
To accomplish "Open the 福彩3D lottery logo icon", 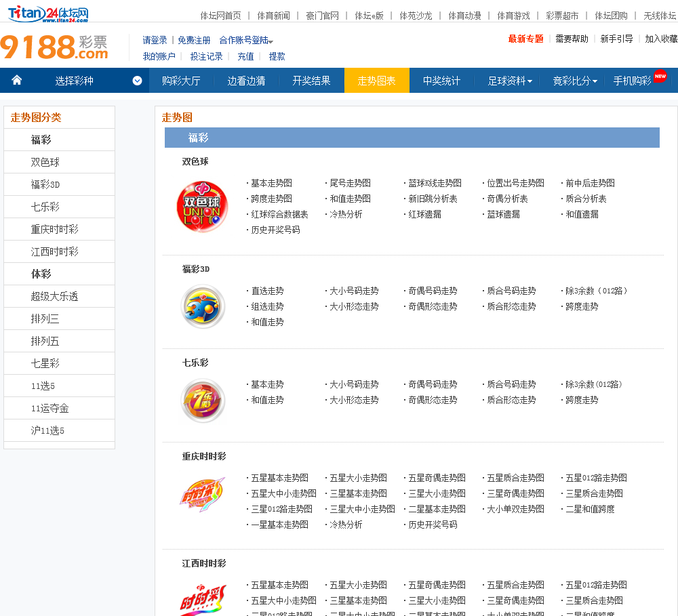I will click(203, 306).
